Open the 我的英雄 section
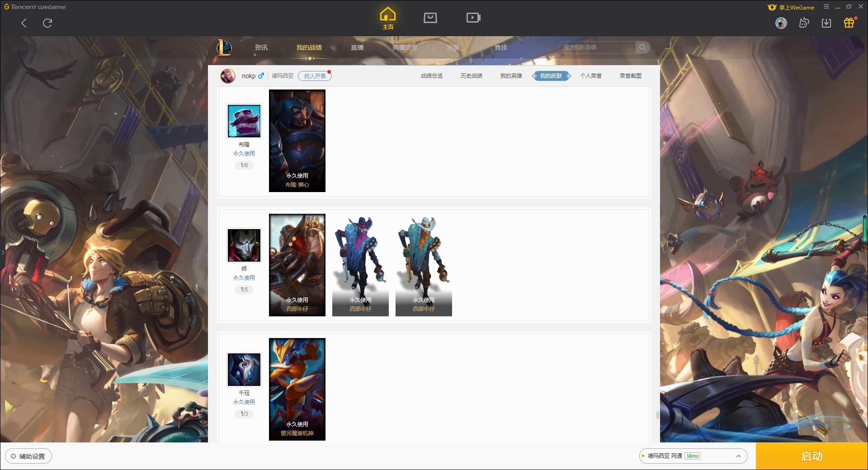Image resolution: width=868 pixels, height=470 pixels. click(511, 76)
